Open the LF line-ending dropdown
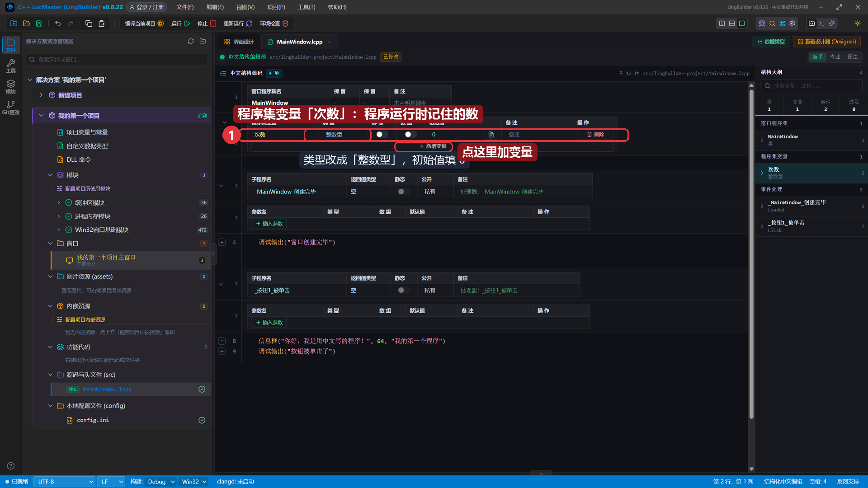 [x=111, y=482]
